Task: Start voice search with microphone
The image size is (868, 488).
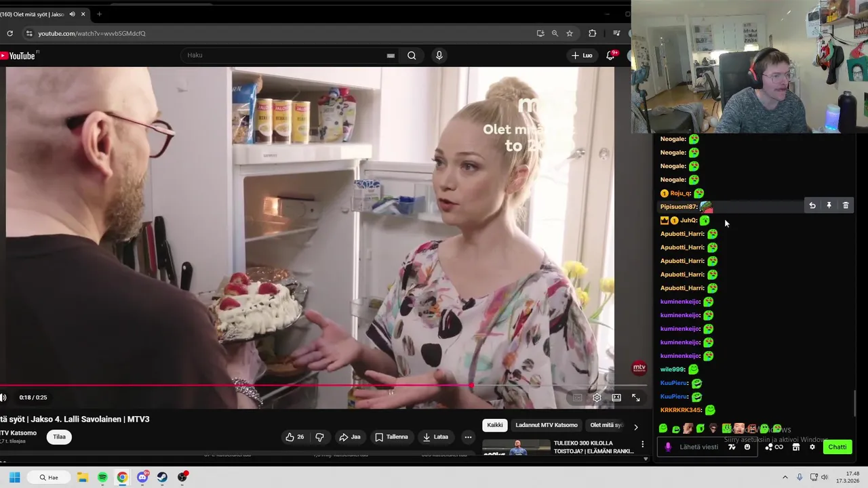Action: tap(439, 56)
